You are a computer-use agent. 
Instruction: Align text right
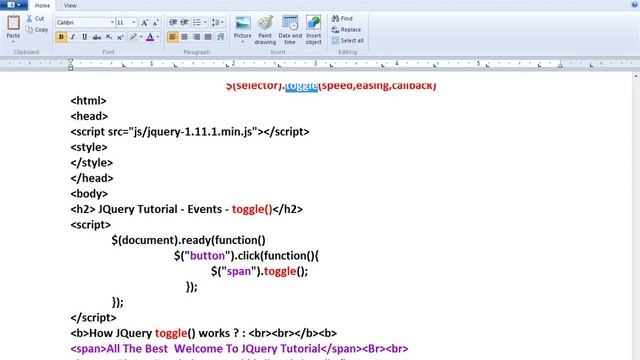click(196, 37)
